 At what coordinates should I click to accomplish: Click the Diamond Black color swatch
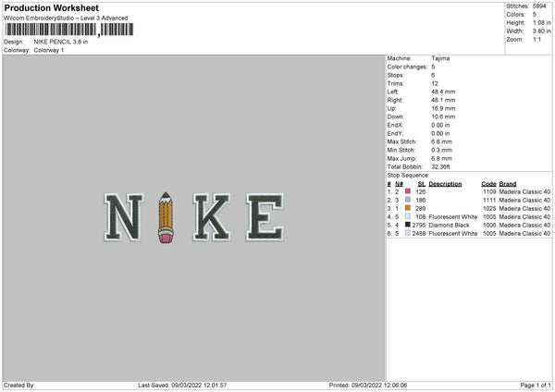407,225
